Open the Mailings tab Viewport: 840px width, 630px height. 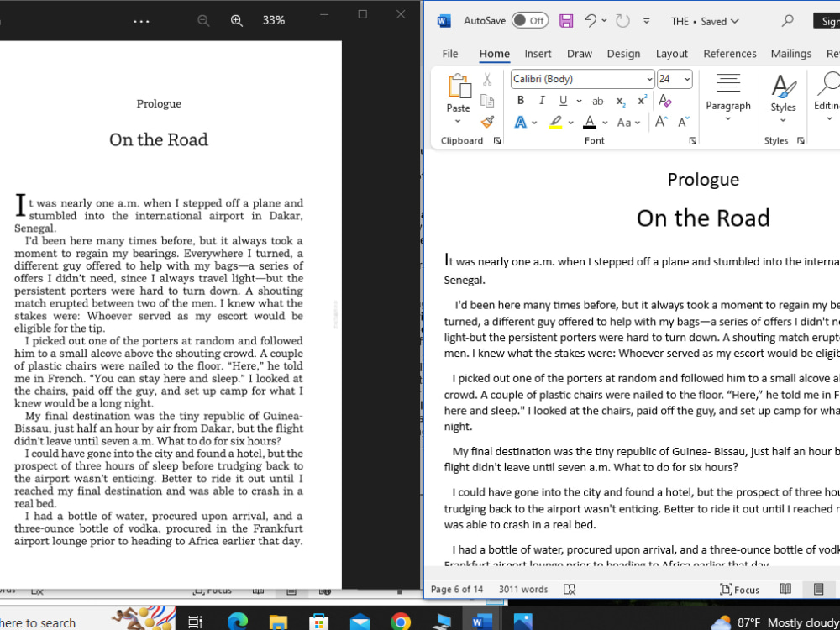click(x=791, y=54)
